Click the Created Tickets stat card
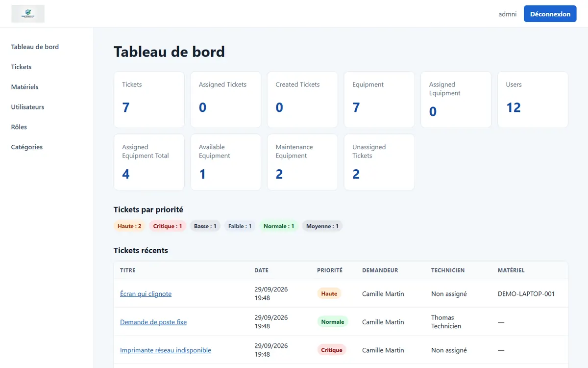This screenshot has height=368, width=588. click(302, 100)
